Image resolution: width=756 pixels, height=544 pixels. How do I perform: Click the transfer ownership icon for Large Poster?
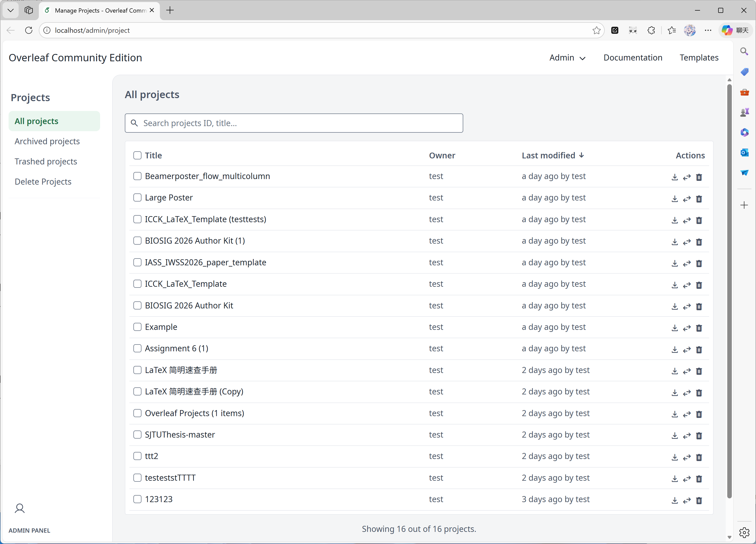[x=687, y=199]
